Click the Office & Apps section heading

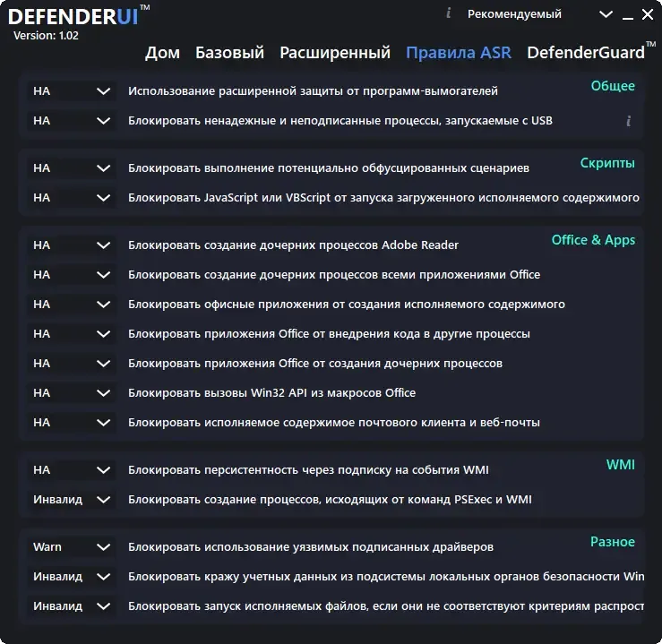(x=593, y=240)
